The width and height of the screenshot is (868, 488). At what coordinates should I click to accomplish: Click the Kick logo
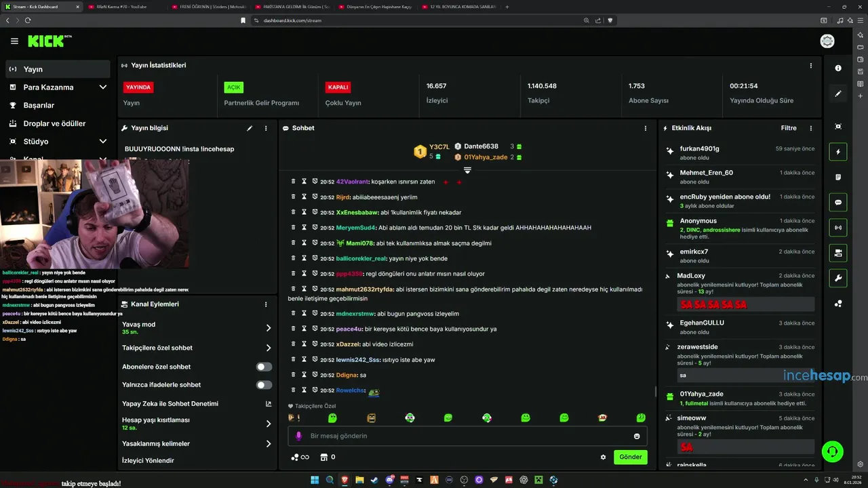click(50, 41)
